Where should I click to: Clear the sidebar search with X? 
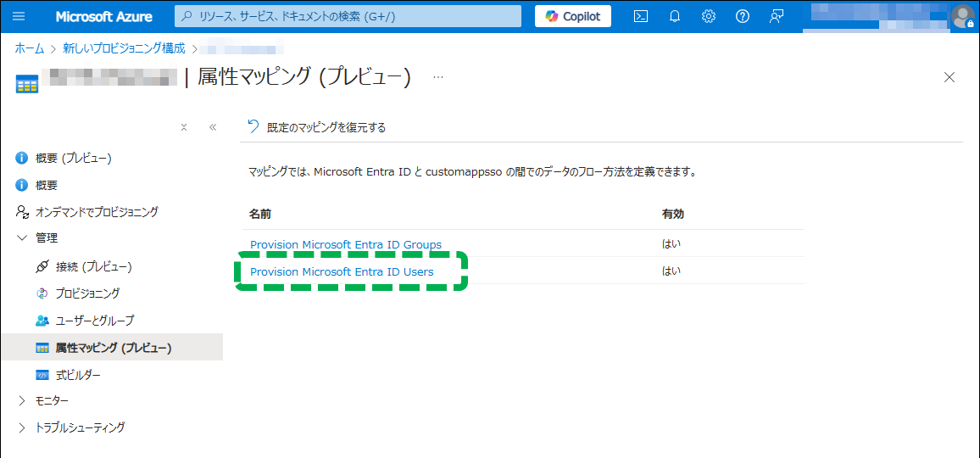(184, 127)
